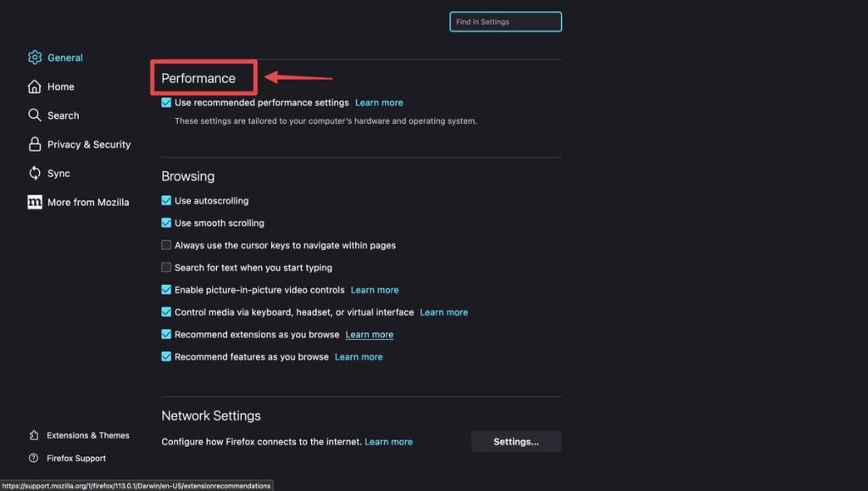Open Learn more link for picture-in-picture
This screenshot has width=868, height=491.
[x=375, y=290]
